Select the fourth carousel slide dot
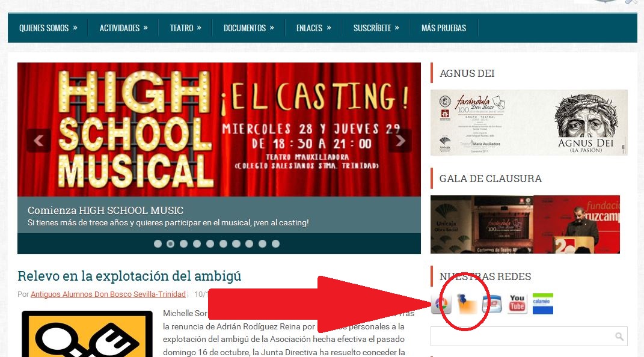 (x=197, y=244)
